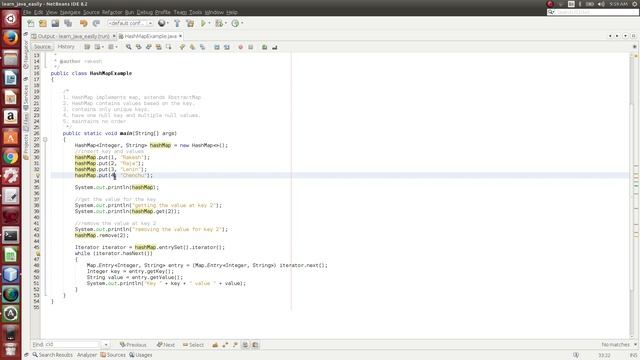Start debugging the project

(x=219, y=23)
